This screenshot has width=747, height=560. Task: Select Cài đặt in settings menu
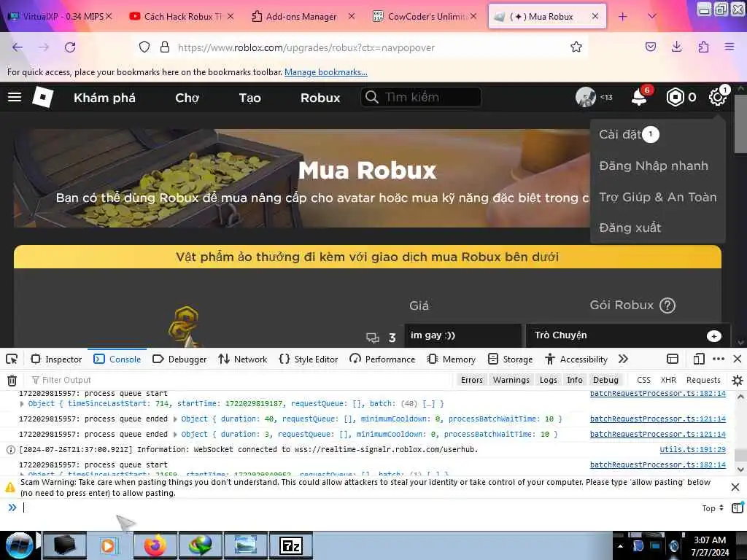coord(620,134)
